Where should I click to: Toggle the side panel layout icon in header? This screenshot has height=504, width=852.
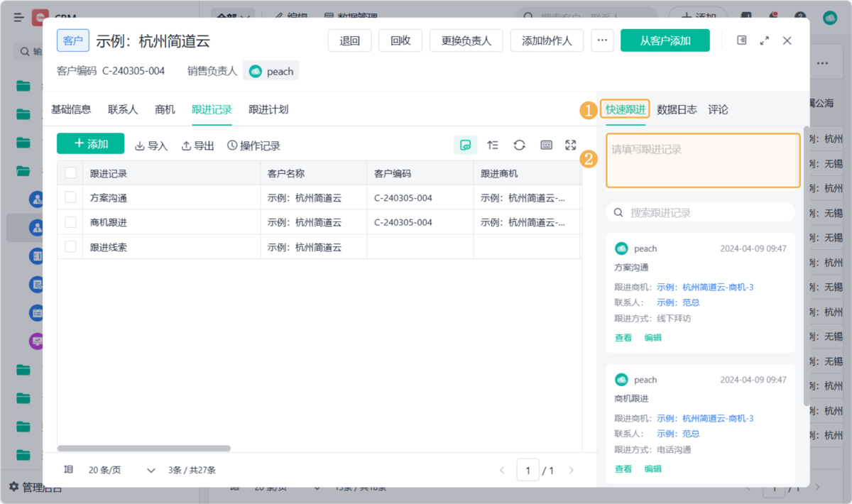click(x=742, y=40)
